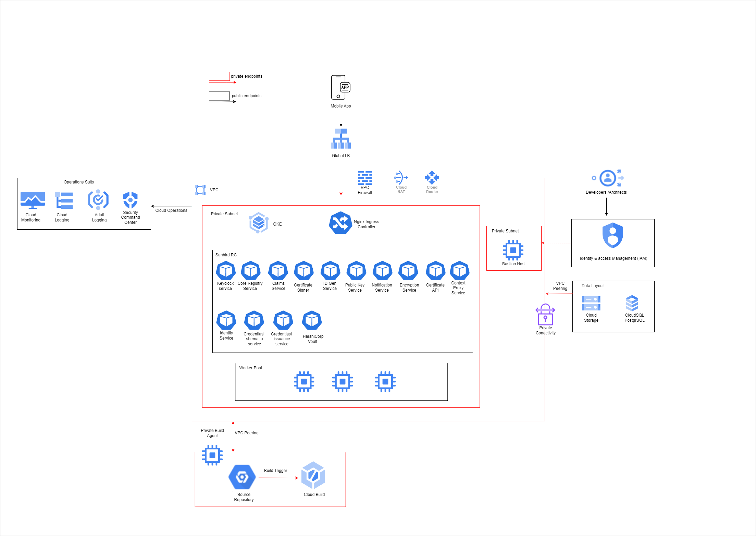Select the Bastion Host chip icon
756x536 pixels.
click(x=513, y=250)
